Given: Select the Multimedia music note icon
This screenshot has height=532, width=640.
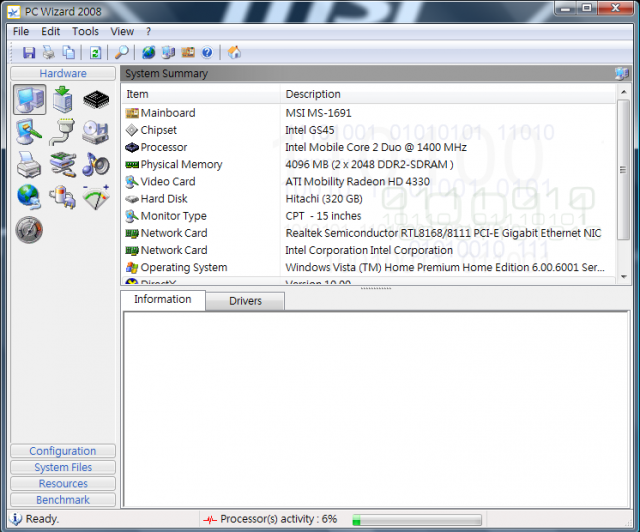Looking at the screenshot, I should pos(96,165).
